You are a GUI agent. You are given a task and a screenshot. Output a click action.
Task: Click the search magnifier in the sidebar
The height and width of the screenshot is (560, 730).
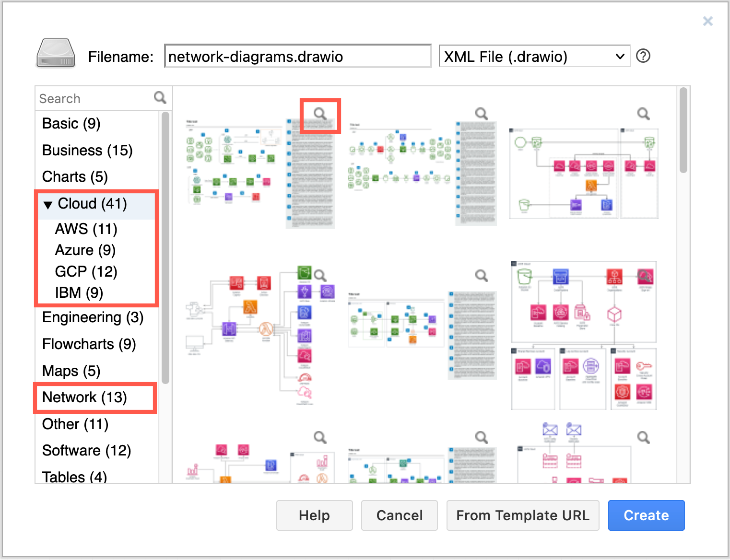[160, 97]
